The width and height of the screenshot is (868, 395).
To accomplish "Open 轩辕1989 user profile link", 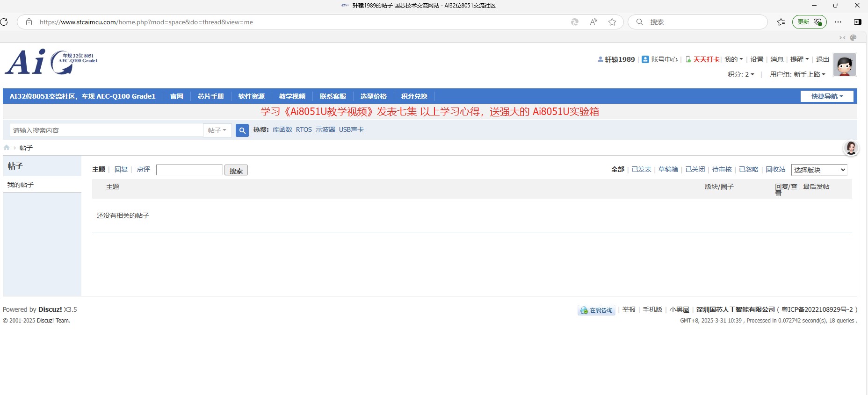I will (620, 59).
